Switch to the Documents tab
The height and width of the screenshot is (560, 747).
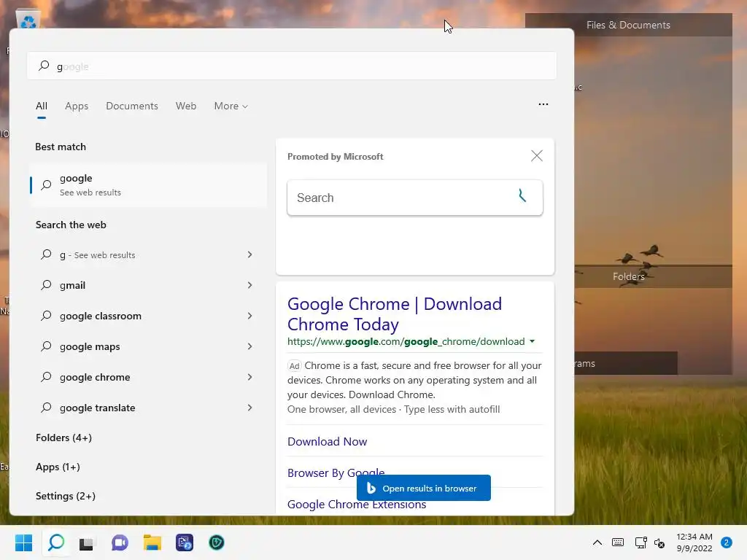coord(132,106)
